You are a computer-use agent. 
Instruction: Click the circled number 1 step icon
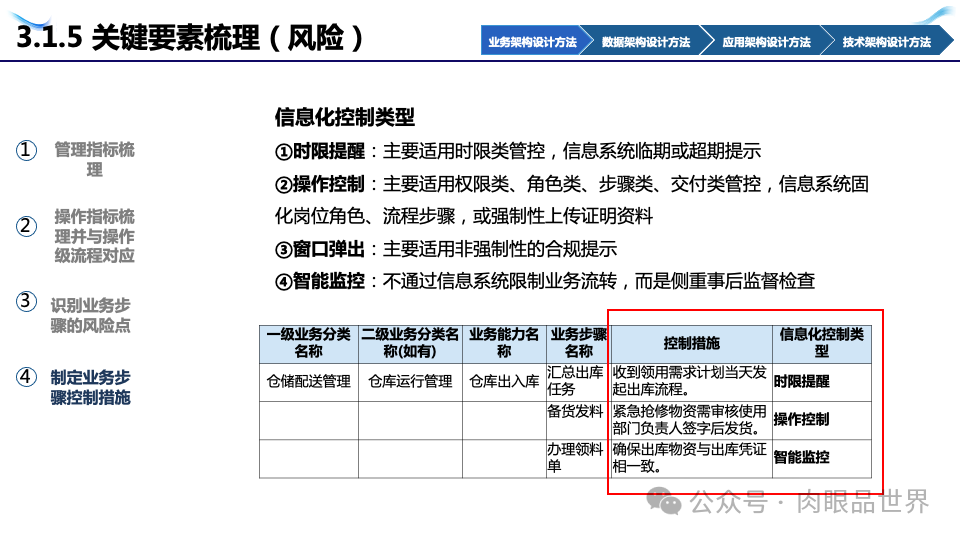coord(26,150)
